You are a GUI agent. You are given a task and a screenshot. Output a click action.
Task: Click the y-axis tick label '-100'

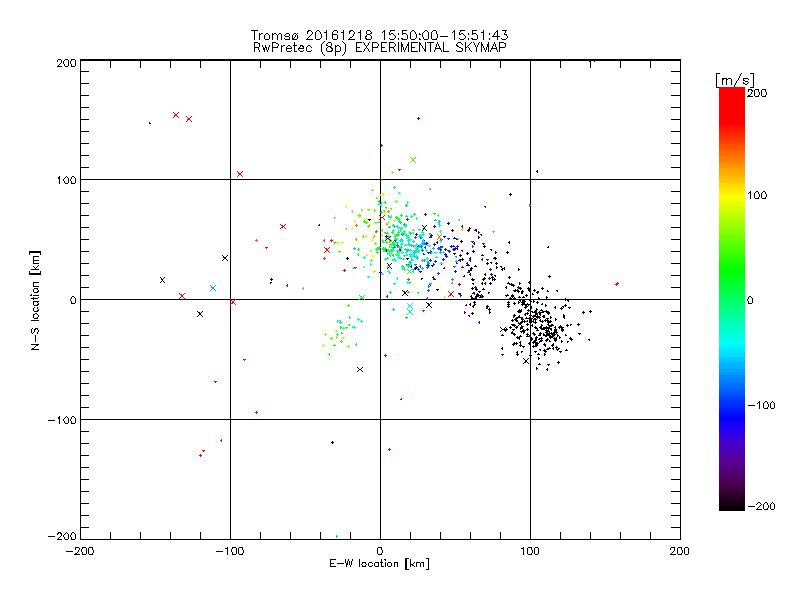pyautogui.click(x=62, y=420)
